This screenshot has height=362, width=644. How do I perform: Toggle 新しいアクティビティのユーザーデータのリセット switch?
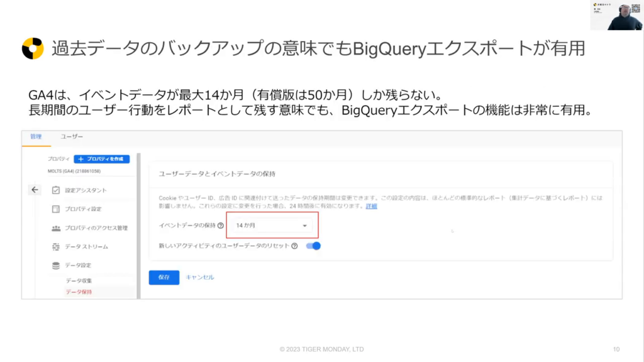[x=313, y=246]
